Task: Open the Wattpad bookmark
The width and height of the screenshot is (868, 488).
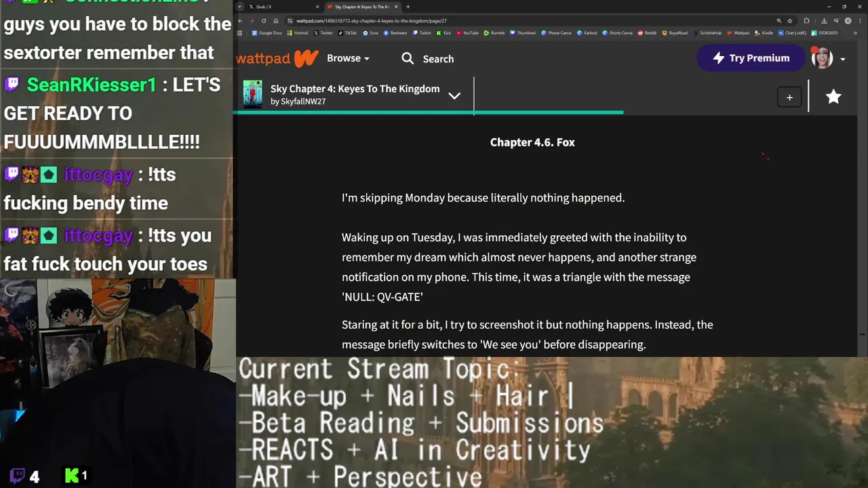Action: coord(738,33)
